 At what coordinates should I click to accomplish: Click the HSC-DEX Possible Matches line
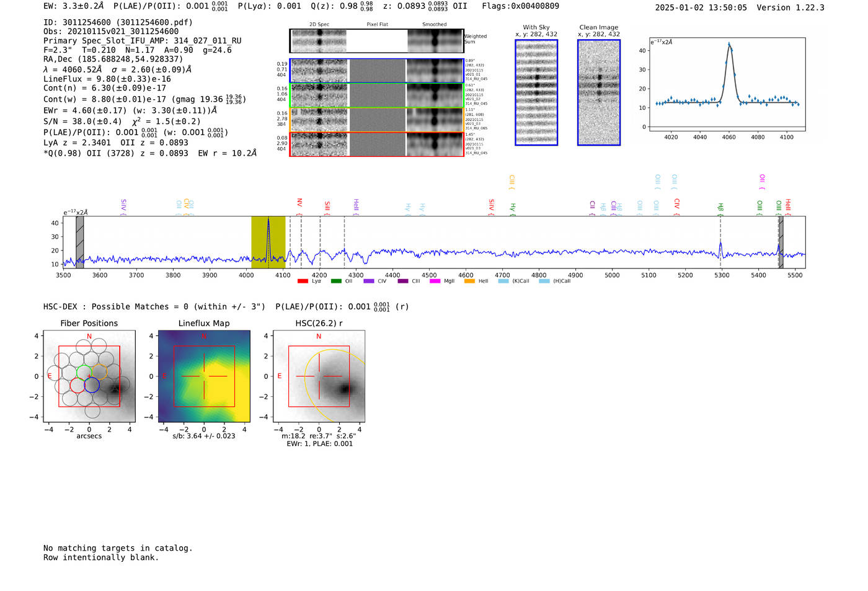(226, 307)
